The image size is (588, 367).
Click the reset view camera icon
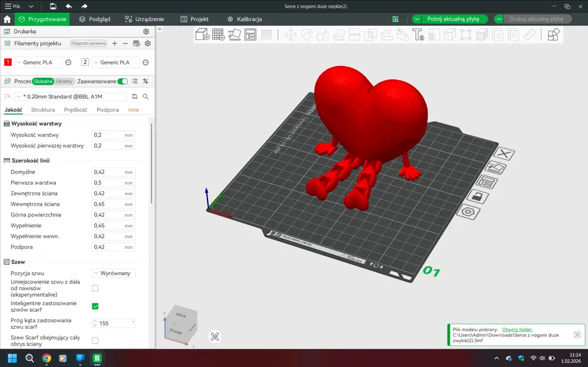215,336
